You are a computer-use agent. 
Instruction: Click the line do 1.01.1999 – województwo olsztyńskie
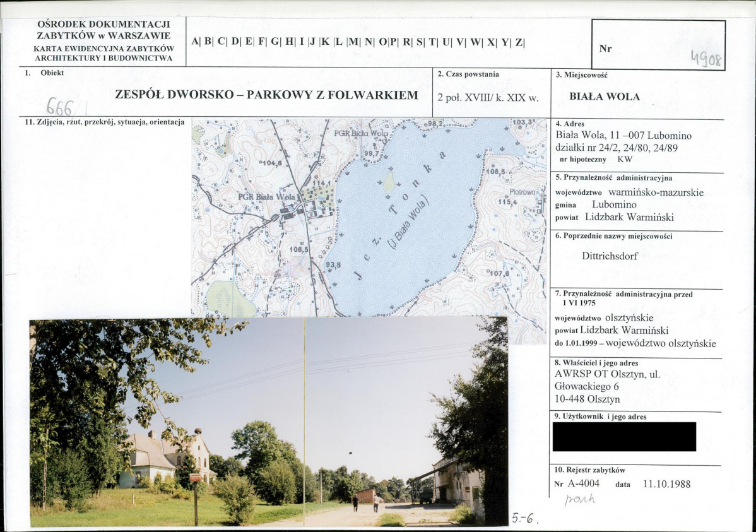click(x=635, y=343)
